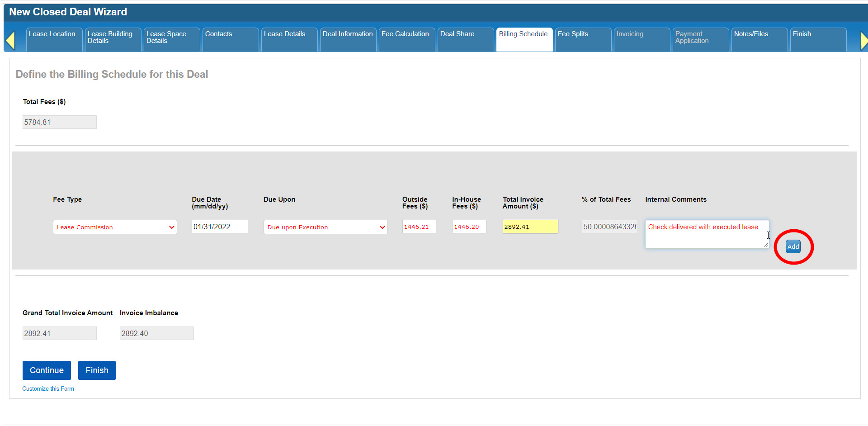The height and width of the screenshot is (426, 868).
Task: Open the Notes/Files tab
Action: point(759,39)
